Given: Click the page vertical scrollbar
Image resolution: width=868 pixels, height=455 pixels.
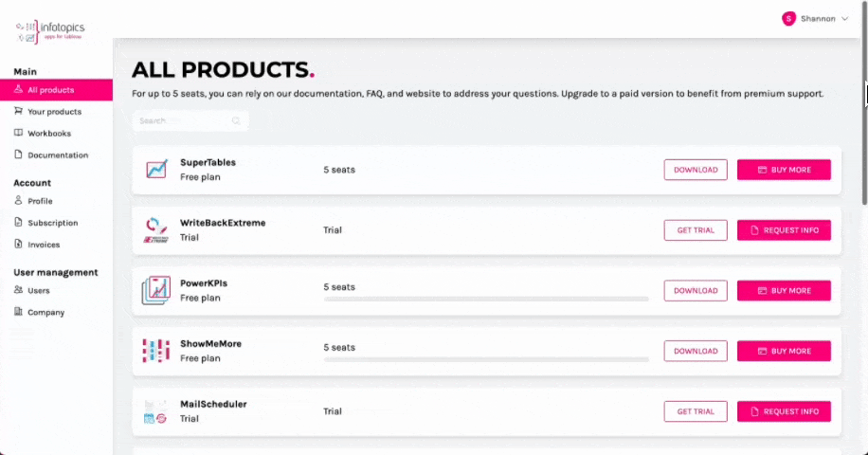Looking at the screenshot, I should click(864, 102).
